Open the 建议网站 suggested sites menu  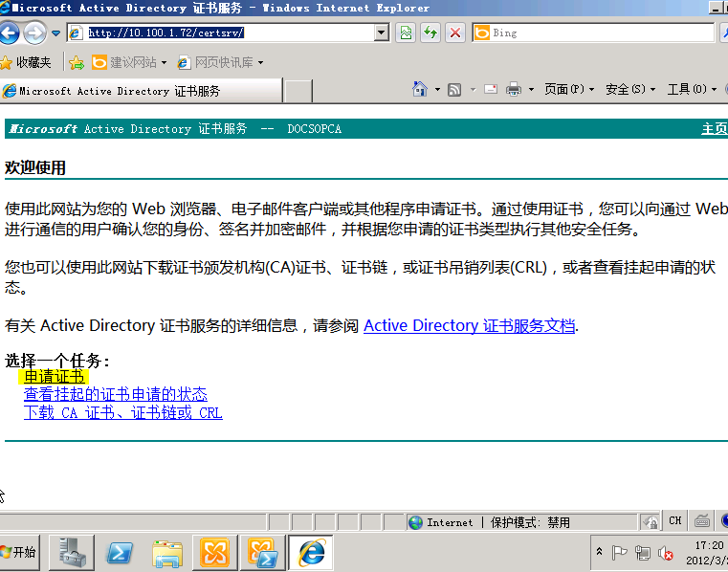point(129,62)
